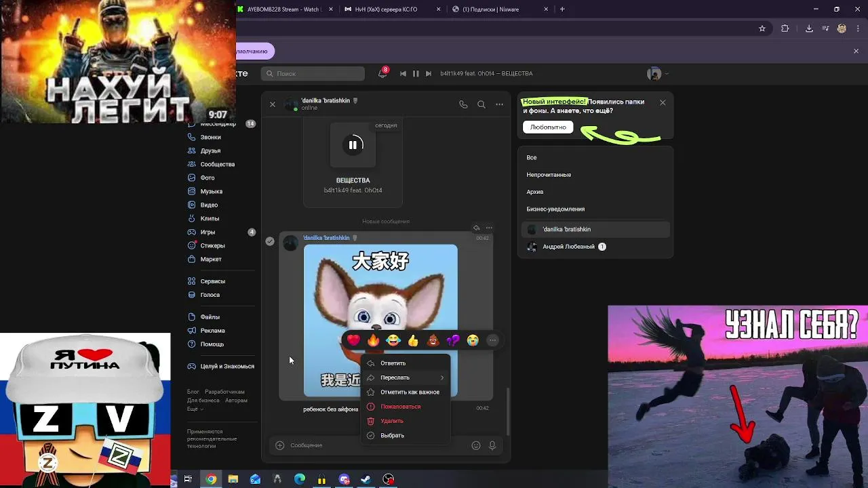Click the reply arrow above the message

click(476, 228)
